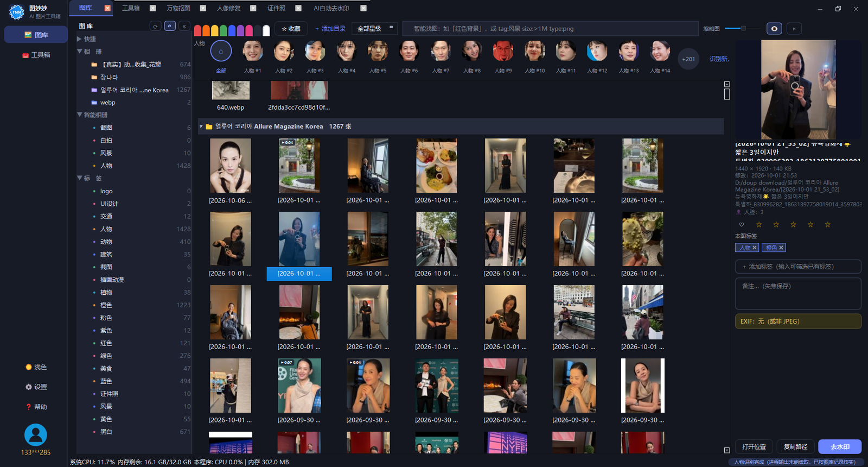This screenshot has height=467, width=868.
Task: Toggle the eye preview panel button
Action: pyautogui.click(x=774, y=29)
